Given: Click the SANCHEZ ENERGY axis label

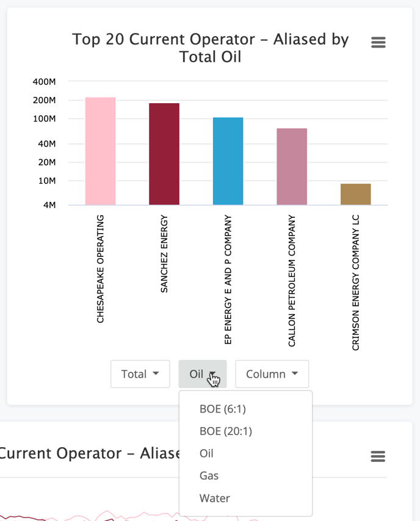Looking at the screenshot, I should coord(164,254).
